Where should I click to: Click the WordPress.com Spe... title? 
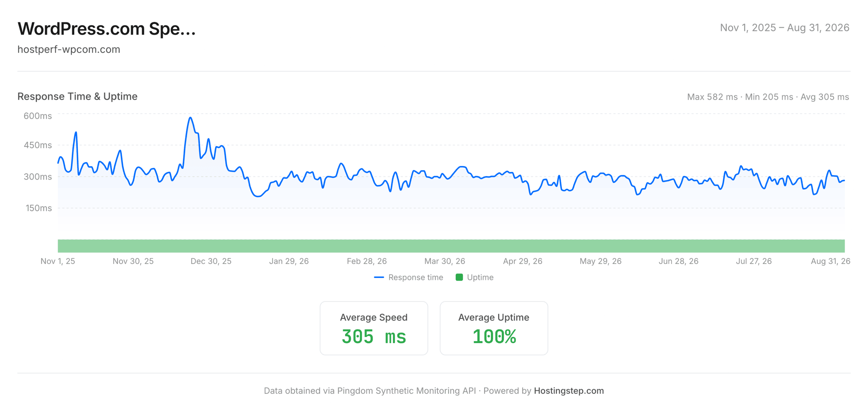pyautogui.click(x=107, y=29)
